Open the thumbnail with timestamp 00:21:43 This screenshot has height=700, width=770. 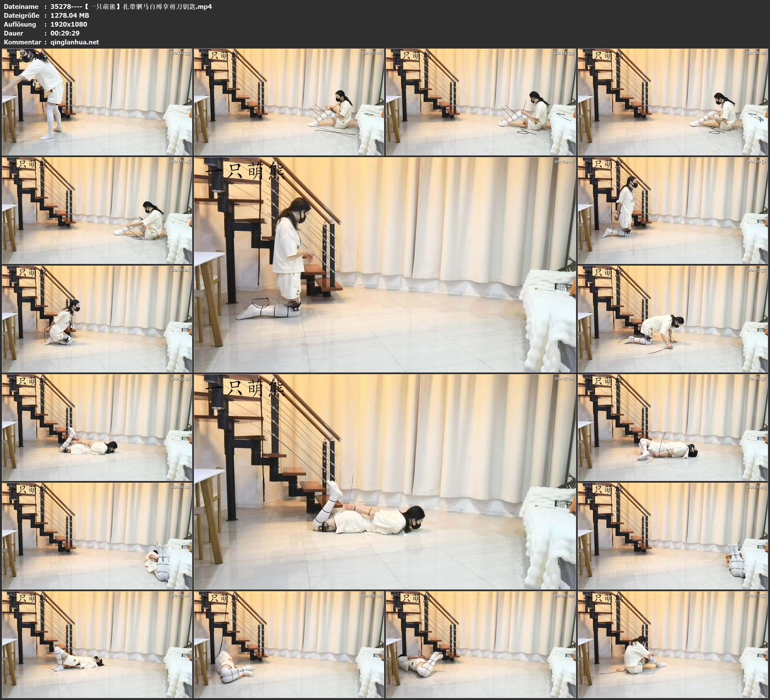click(673, 536)
